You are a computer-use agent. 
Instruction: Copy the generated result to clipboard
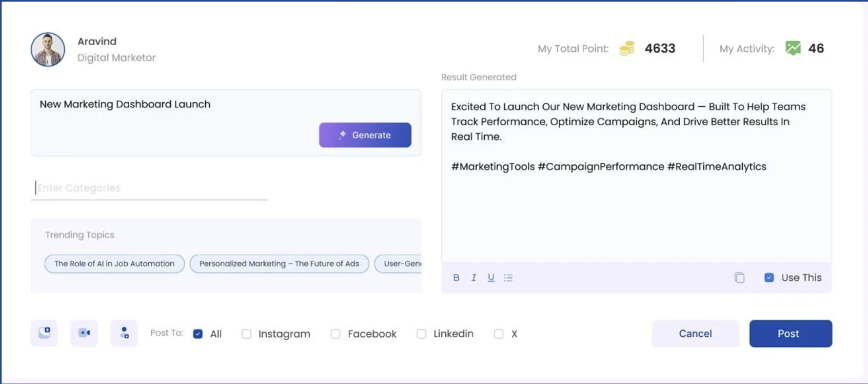(x=739, y=278)
